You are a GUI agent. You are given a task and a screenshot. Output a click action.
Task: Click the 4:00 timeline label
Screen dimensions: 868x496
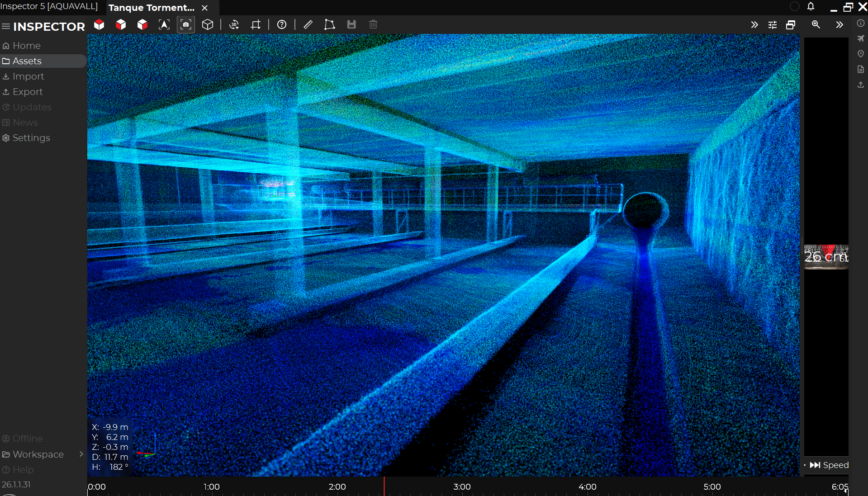point(587,487)
